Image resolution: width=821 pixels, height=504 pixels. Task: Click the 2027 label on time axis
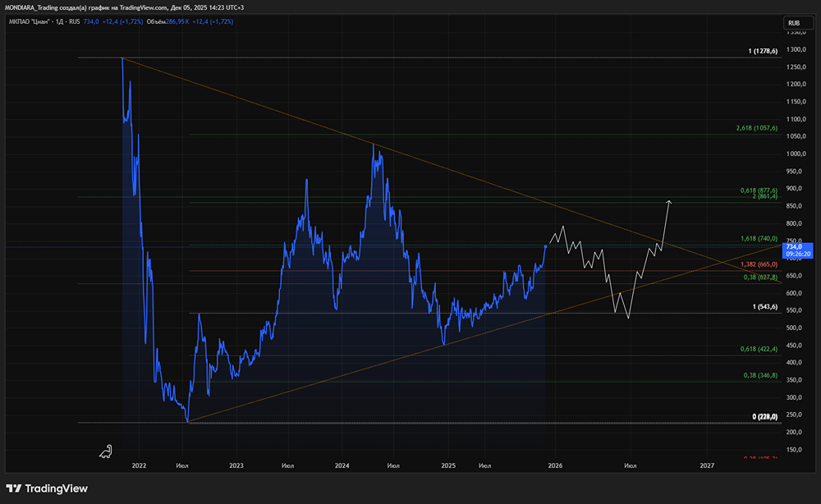[x=707, y=465]
